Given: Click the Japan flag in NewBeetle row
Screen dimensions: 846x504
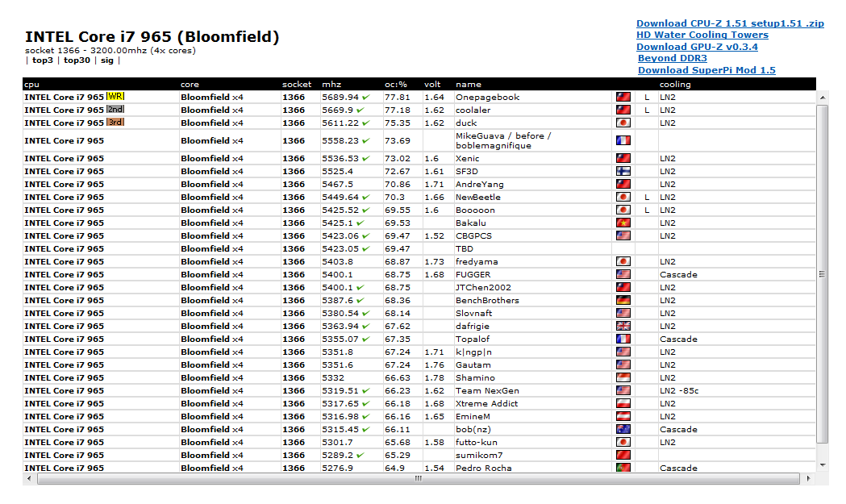Looking at the screenshot, I should coord(623,198).
